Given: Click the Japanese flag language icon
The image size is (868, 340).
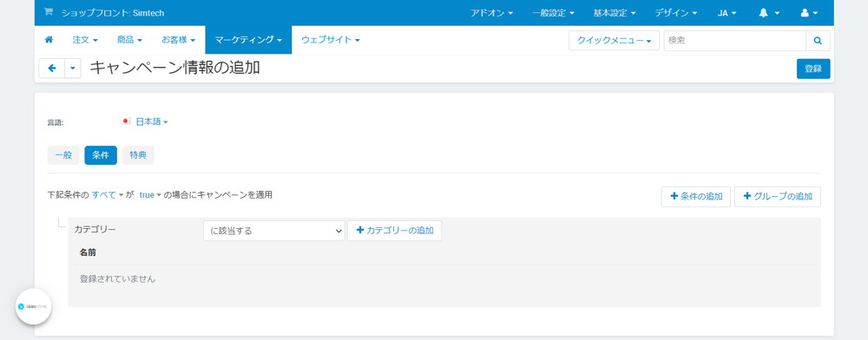Looking at the screenshot, I should click(x=125, y=121).
